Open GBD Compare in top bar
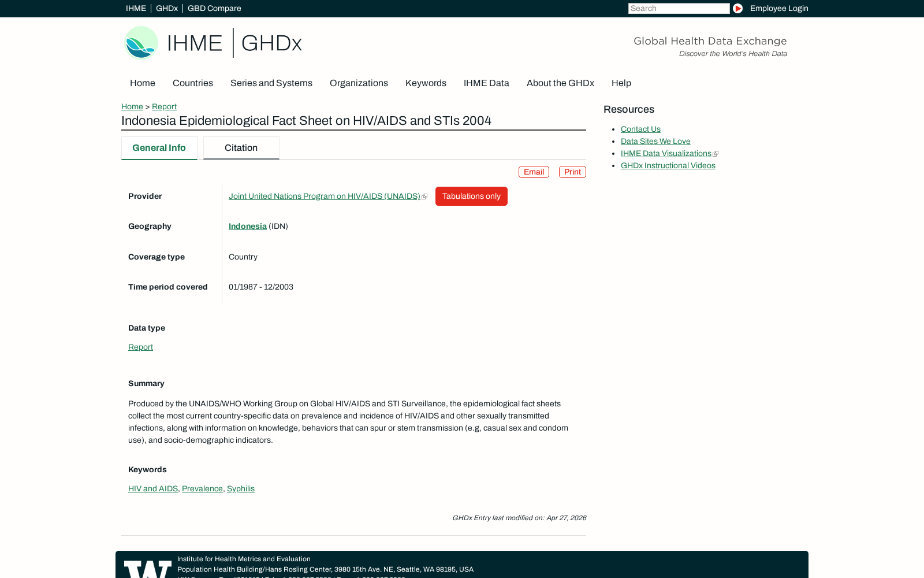924x578 pixels. (214, 8)
